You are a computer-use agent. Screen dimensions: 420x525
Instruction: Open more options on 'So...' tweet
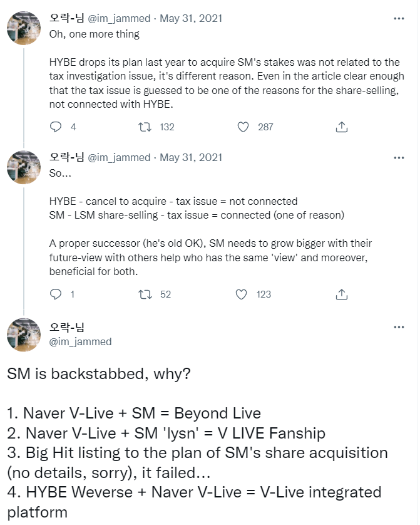click(x=399, y=158)
